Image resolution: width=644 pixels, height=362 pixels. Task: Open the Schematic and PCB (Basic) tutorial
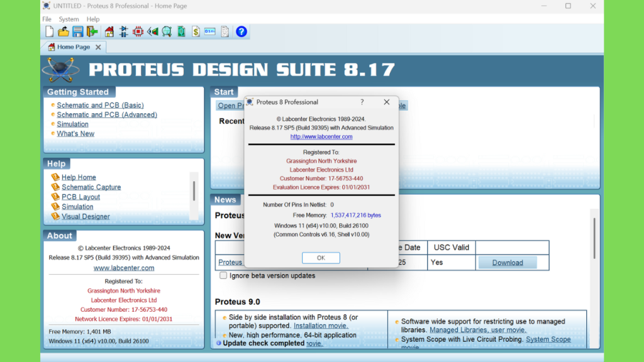tap(100, 106)
